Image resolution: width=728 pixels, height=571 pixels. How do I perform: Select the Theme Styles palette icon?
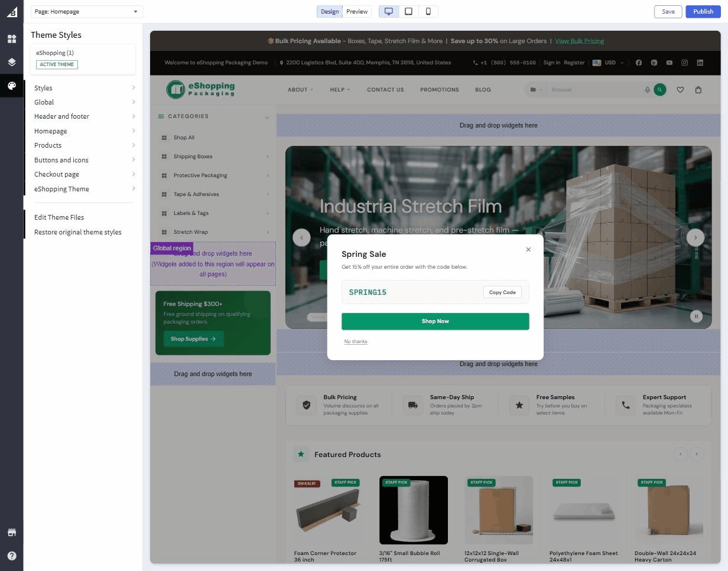pyautogui.click(x=11, y=86)
